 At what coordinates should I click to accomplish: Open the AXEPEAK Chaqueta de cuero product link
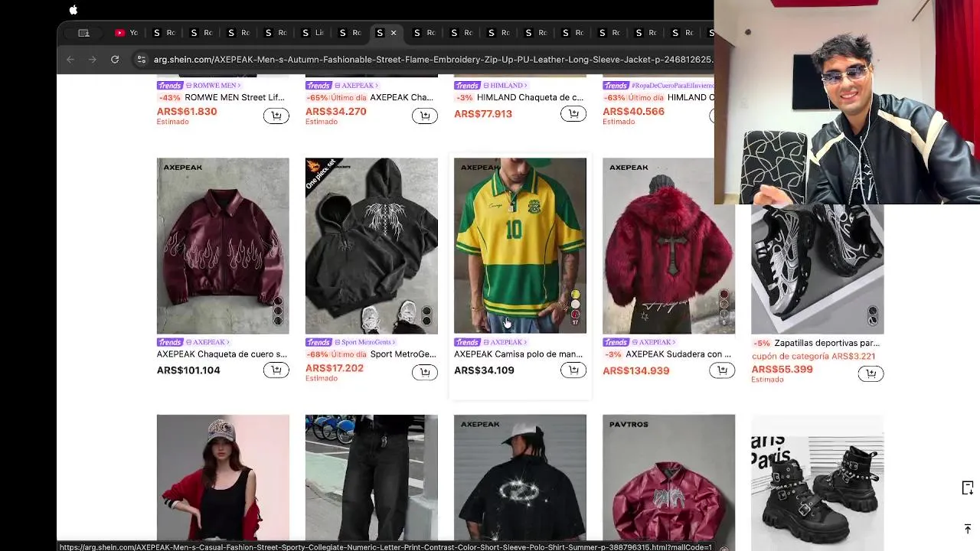point(222,354)
